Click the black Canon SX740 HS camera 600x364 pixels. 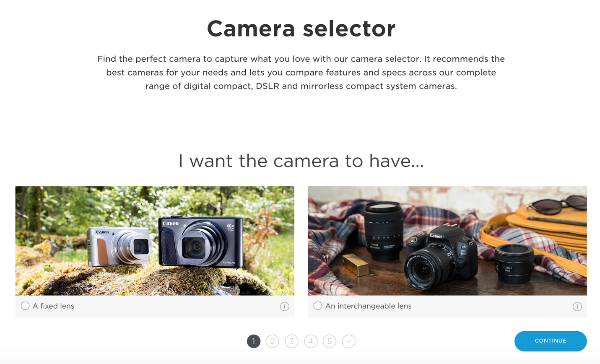(x=200, y=242)
